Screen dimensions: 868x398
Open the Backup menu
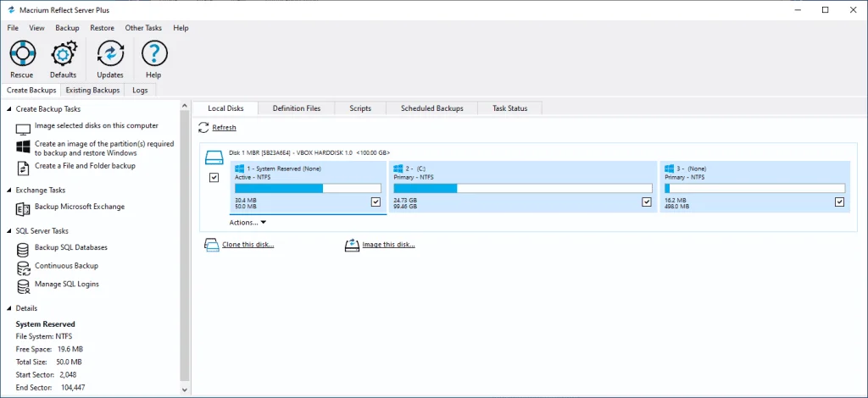(67, 28)
